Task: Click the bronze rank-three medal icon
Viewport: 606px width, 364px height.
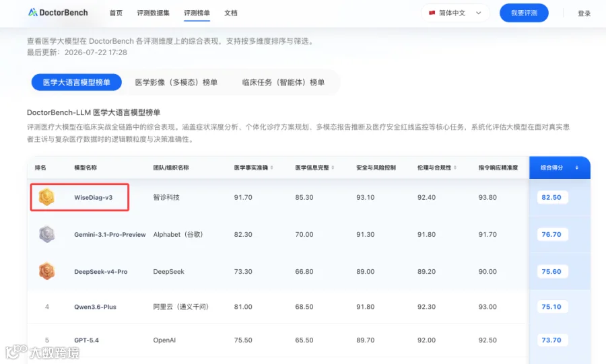Action: coord(46,271)
